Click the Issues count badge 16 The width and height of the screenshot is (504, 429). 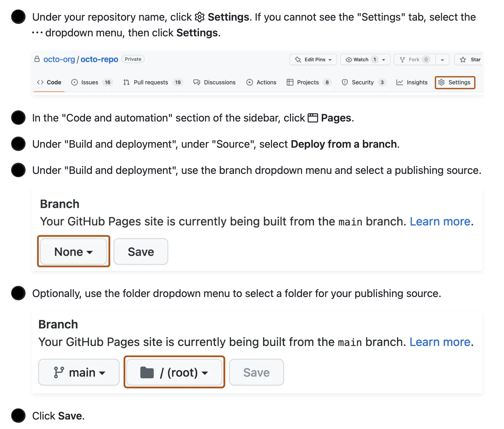(x=108, y=82)
